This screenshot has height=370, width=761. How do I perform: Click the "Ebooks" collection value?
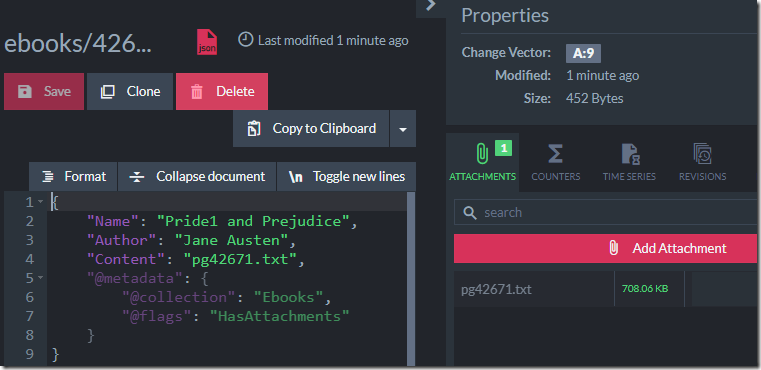[x=288, y=297]
